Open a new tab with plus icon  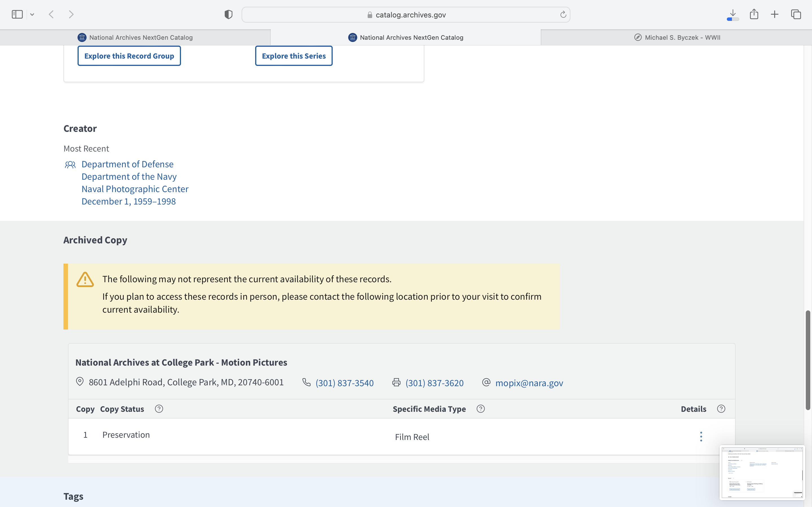point(775,14)
